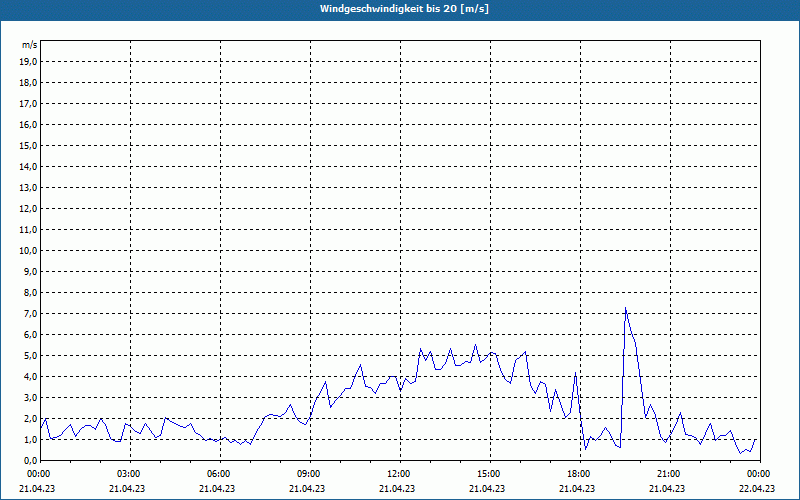Click the 9,0 y-axis label
Screen dimensions: 800x500
[x=30, y=271]
